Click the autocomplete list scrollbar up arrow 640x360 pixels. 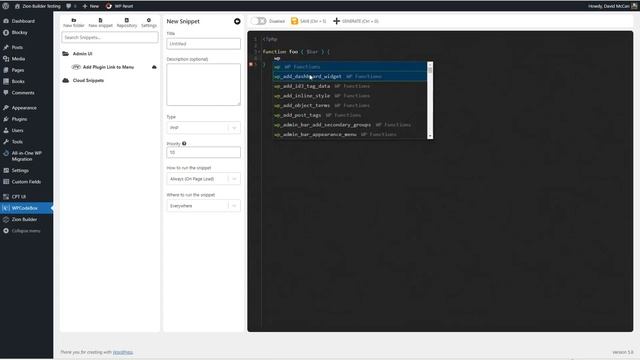click(x=430, y=64)
